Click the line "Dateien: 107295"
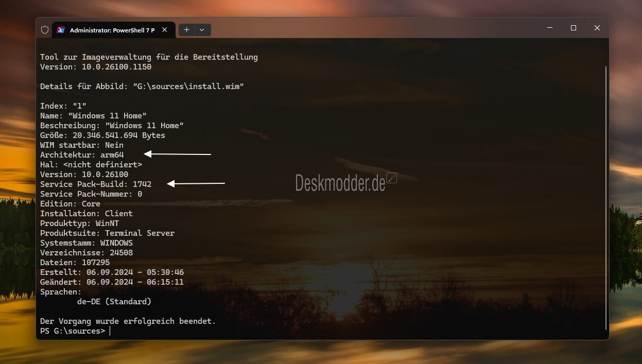Screen dimensions: 642x364 click(75, 263)
